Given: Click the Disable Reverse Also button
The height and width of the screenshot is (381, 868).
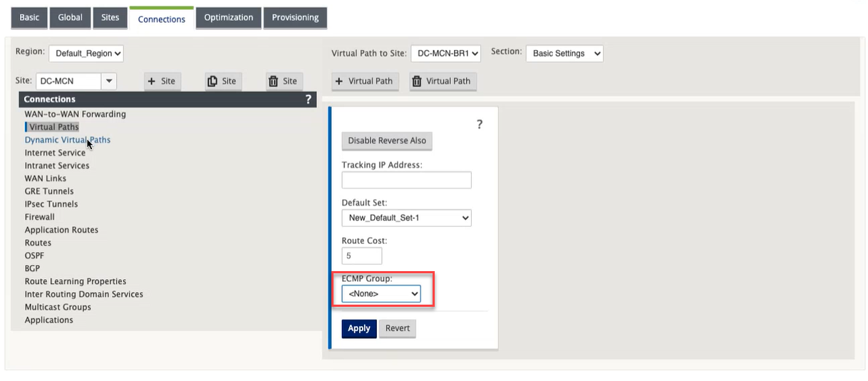Looking at the screenshot, I should coord(387,141).
